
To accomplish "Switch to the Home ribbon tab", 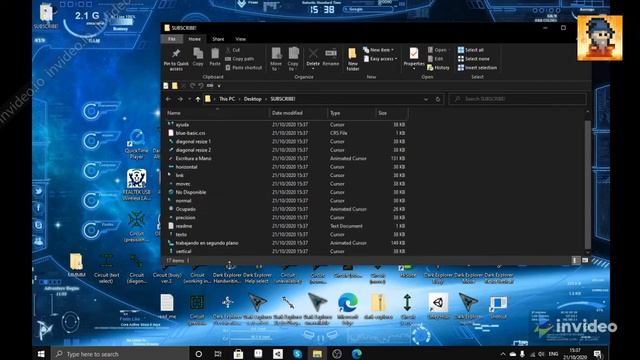I will pos(194,39).
